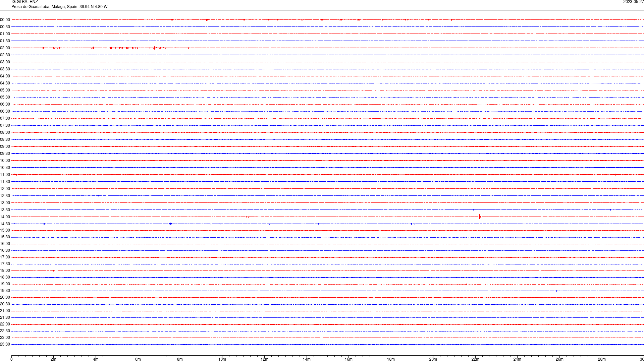Click the 0 tick label on the time axis

click(11, 359)
